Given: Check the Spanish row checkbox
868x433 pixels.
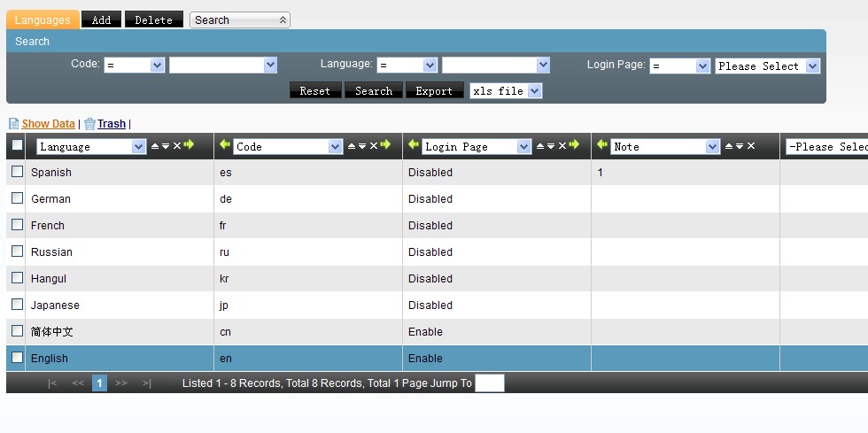Looking at the screenshot, I should click(17, 172).
